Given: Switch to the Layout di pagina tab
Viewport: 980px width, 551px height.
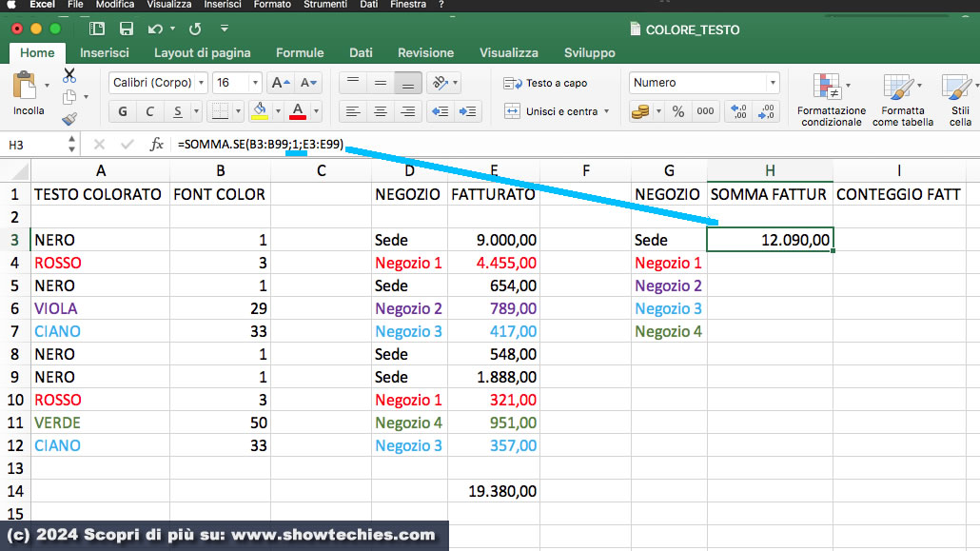Looking at the screenshot, I should click(x=203, y=52).
